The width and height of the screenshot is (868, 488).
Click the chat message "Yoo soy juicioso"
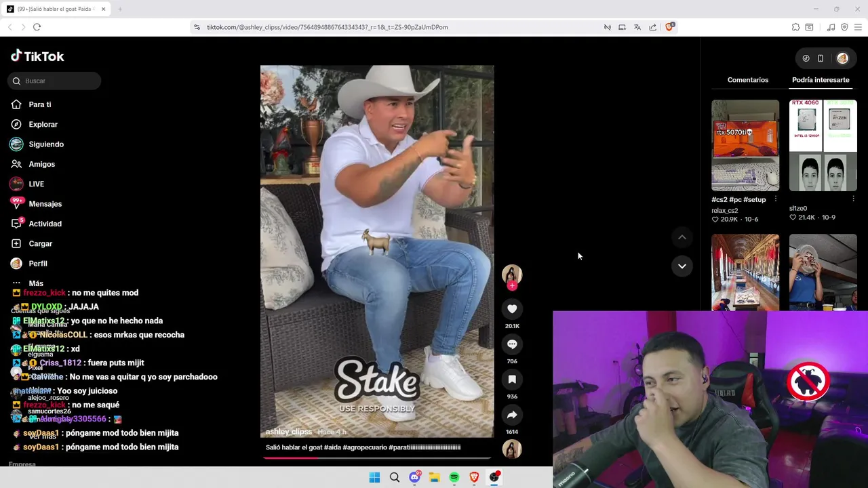point(87,391)
